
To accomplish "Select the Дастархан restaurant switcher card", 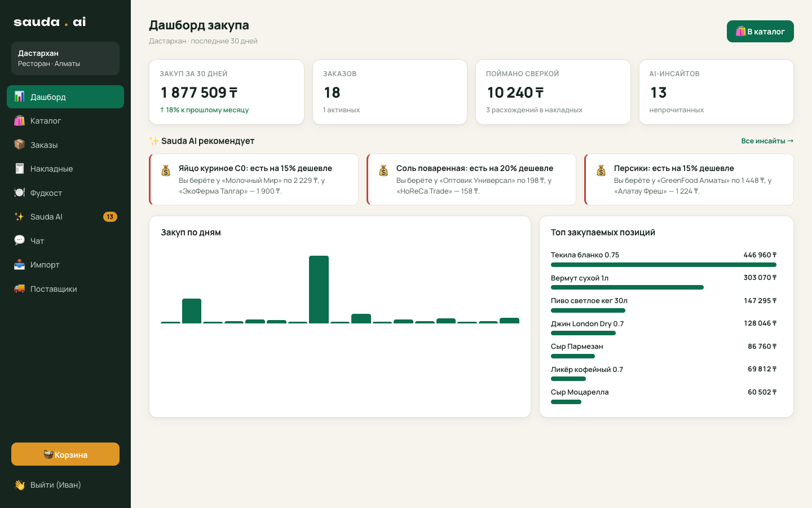I will point(65,58).
